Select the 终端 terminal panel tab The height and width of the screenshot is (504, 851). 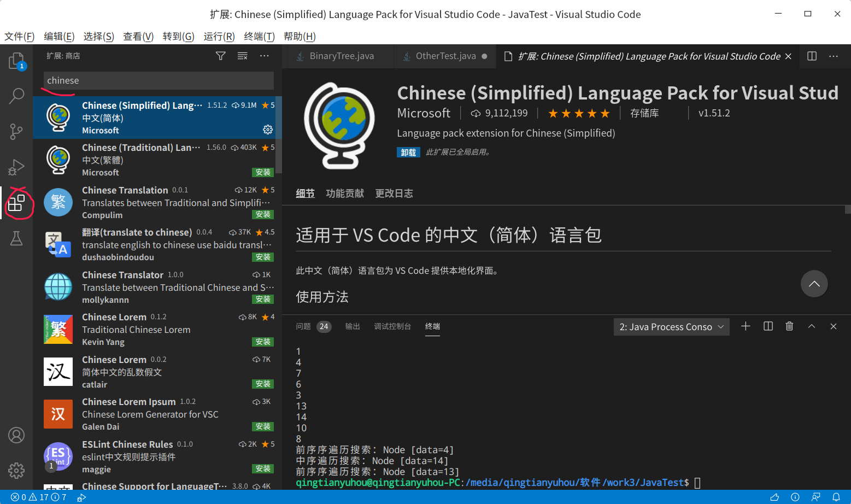433,326
